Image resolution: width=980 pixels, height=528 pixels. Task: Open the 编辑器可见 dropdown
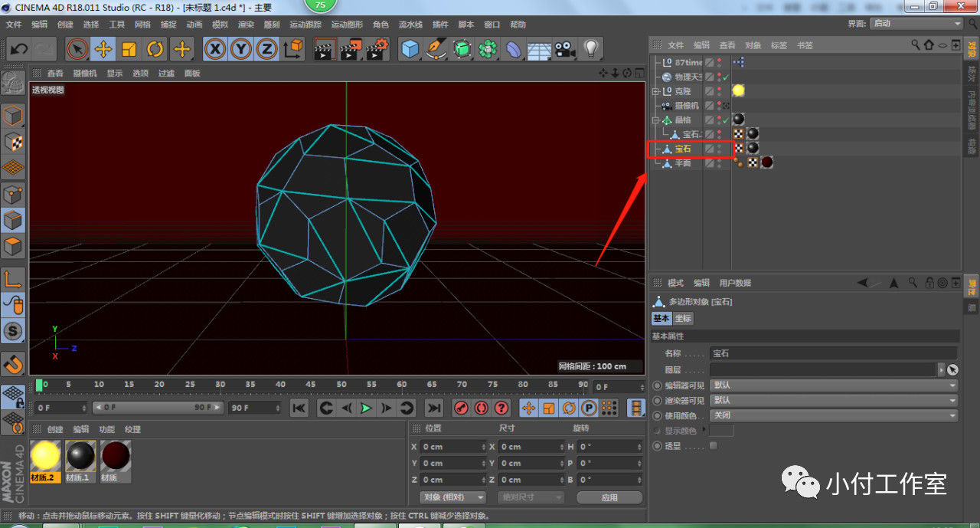(x=833, y=385)
